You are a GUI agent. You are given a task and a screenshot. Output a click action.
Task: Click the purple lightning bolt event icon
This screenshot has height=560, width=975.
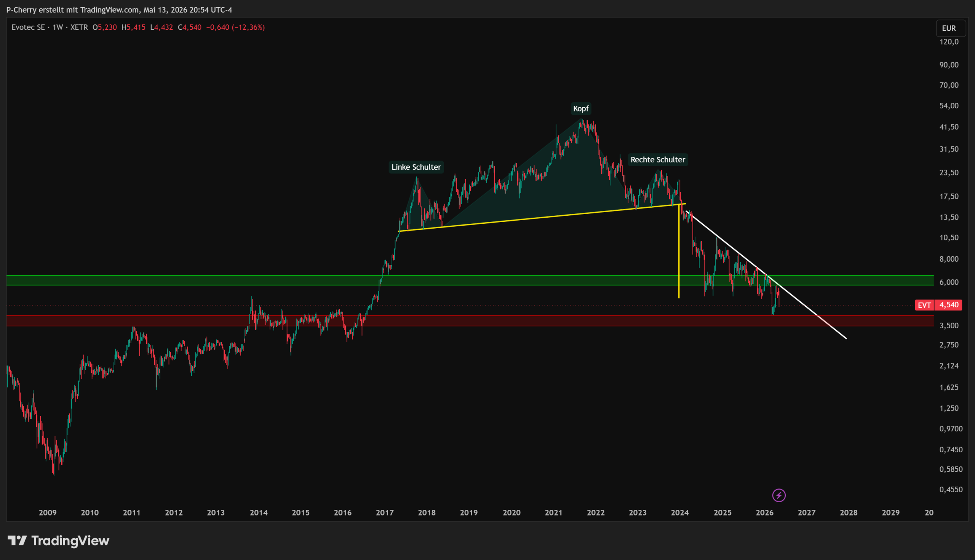click(x=779, y=495)
